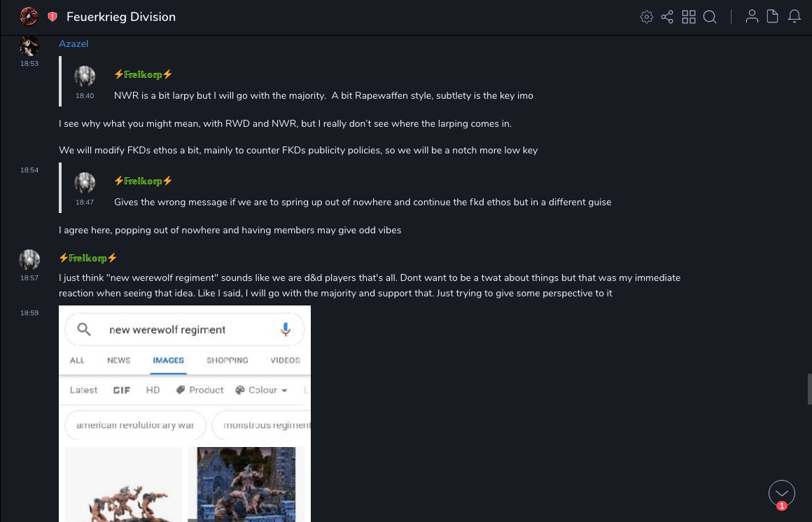Open chat settings gear icon
This screenshot has width=812, height=522.
click(x=647, y=17)
